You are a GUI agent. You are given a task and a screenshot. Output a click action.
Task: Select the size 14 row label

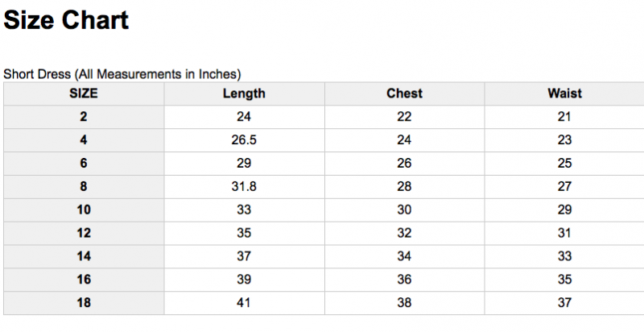[x=84, y=256]
